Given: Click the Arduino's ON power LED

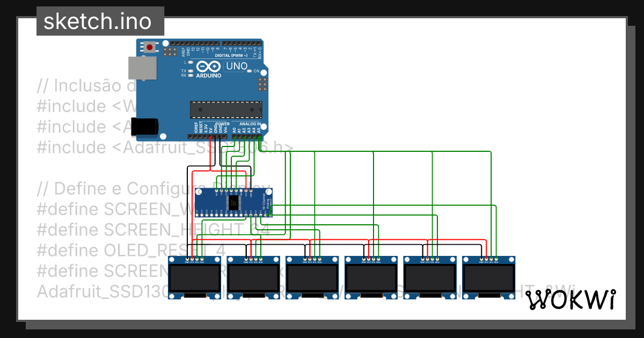Looking at the screenshot, I should coord(250,71).
